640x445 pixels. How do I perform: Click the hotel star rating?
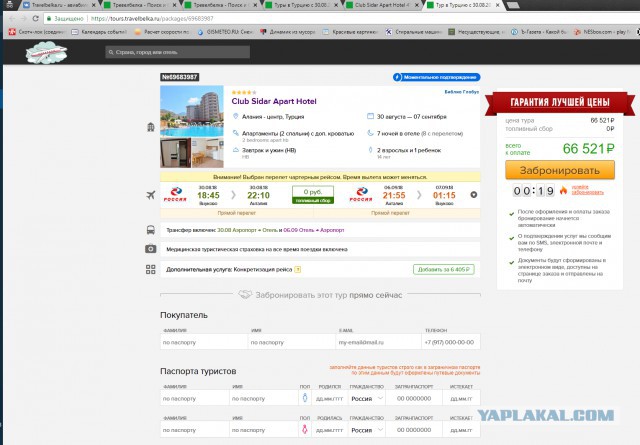244,92
